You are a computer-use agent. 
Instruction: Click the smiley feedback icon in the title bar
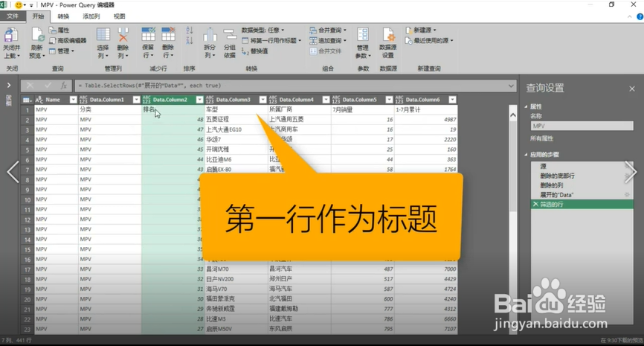19,5
